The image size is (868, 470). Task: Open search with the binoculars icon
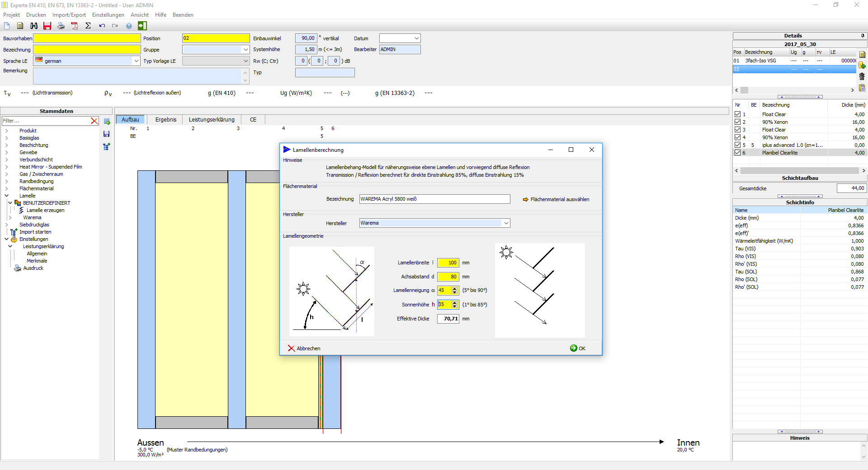click(34, 26)
